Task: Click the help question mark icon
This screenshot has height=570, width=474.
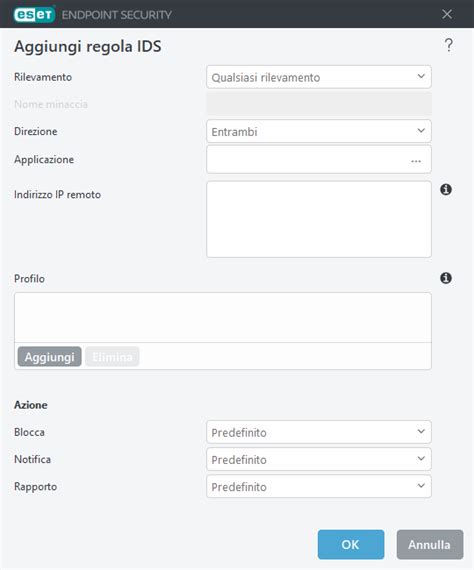Action: (449, 45)
